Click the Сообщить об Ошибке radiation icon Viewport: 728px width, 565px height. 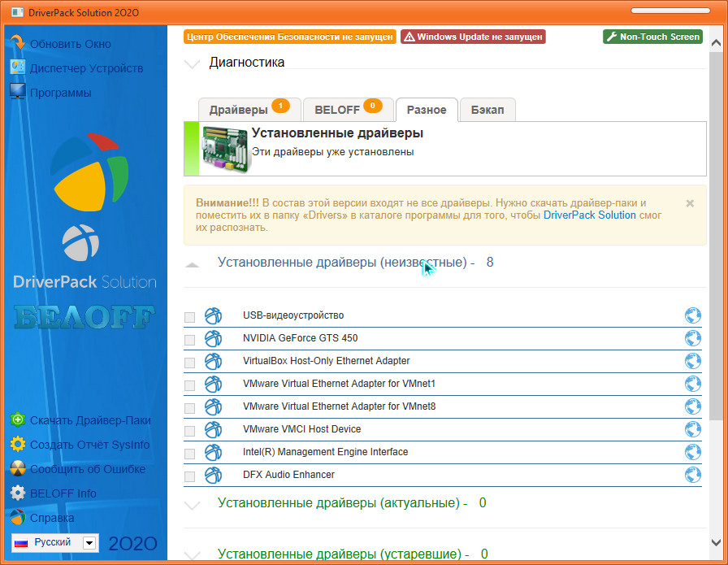[18, 469]
